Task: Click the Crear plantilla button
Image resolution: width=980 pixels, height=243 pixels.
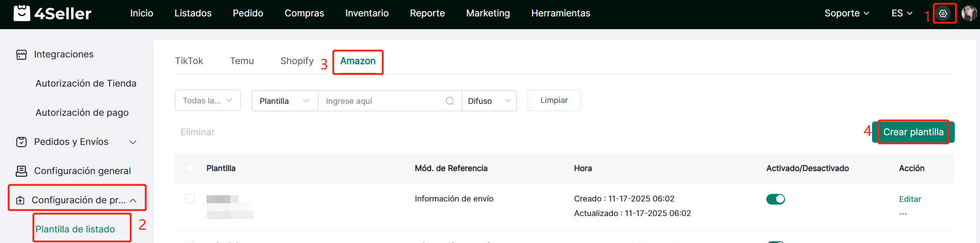Action: pyautogui.click(x=913, y=132)
